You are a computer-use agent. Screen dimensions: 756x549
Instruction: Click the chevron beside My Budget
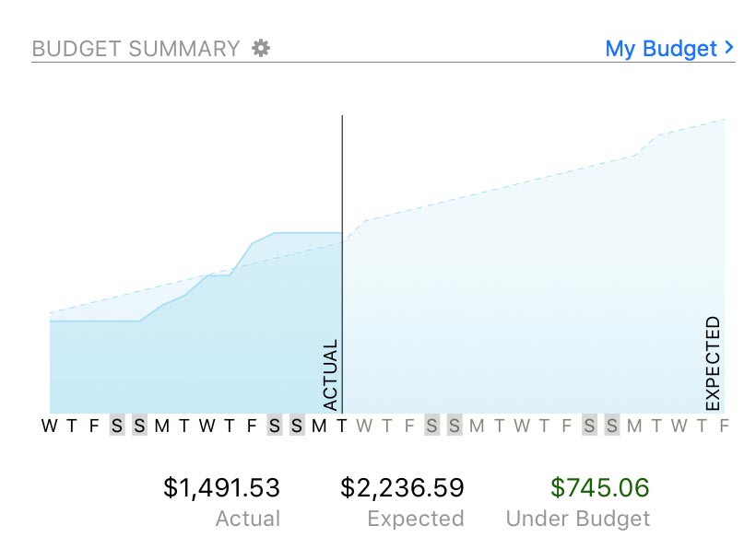click(730, 47)
